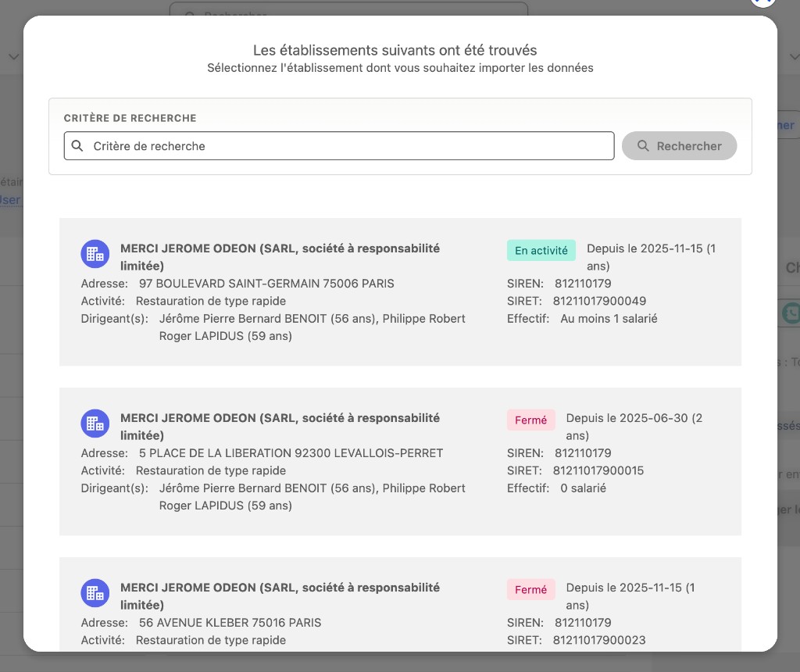Click 'Depuis le 2025-06-30 (2 ans)' text
Screen dimensions: 800x672
coord(634,427)
